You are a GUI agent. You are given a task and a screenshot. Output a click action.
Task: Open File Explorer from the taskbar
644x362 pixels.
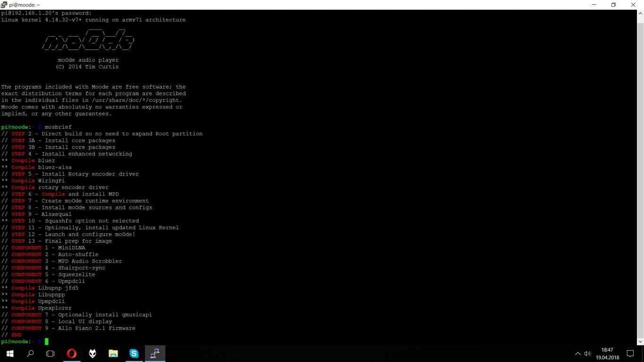(x=113, y=353)
